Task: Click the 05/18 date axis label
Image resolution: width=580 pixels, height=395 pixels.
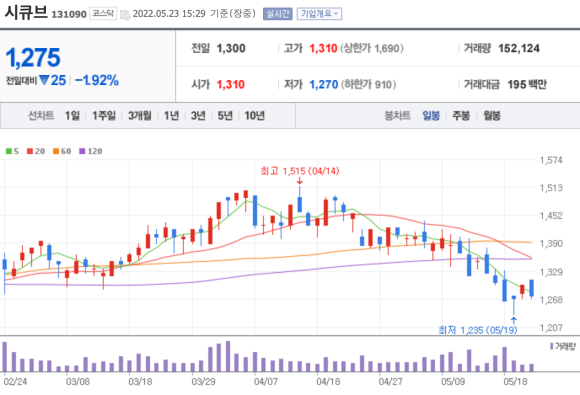Action: click(x=515, y=382)
